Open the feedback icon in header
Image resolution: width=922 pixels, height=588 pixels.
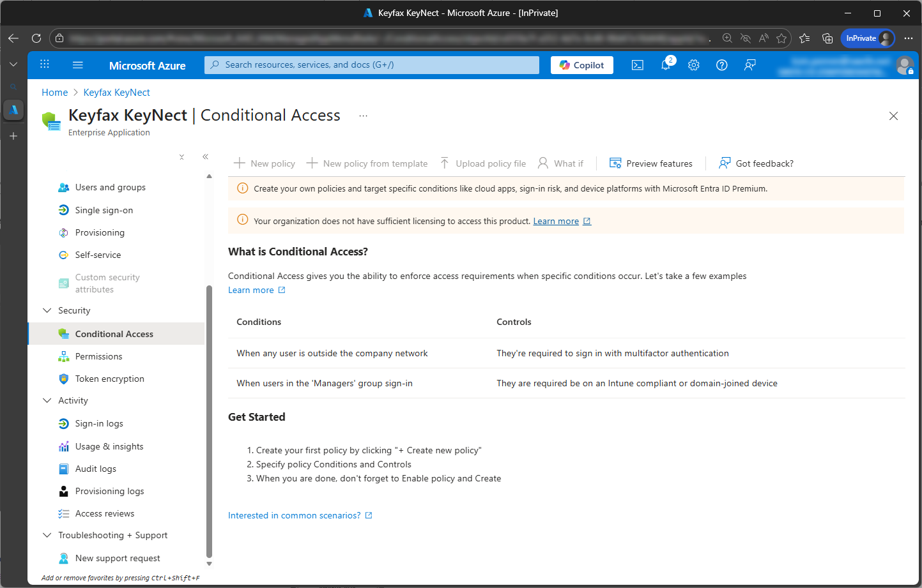[x=750, y=65]
